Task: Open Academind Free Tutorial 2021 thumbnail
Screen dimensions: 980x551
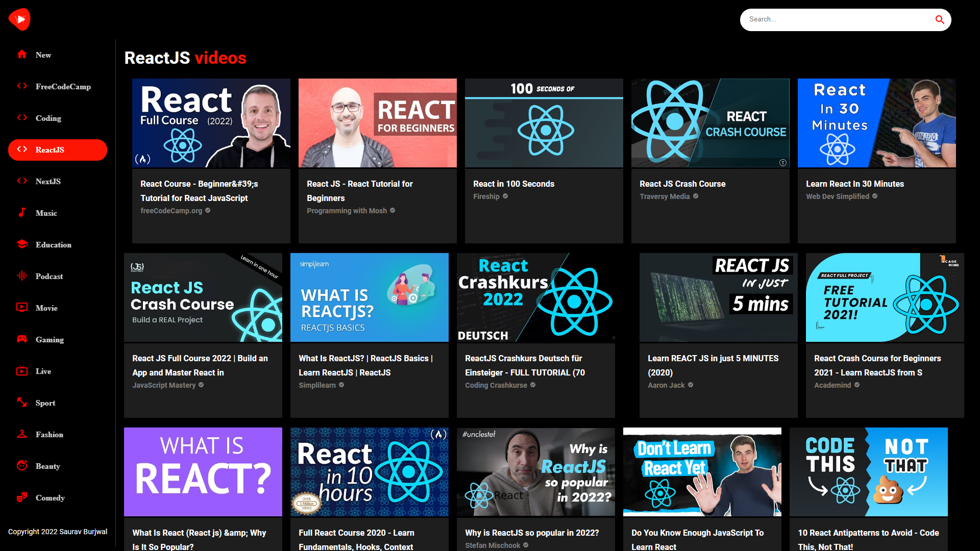Action: [x=885, y=297]
